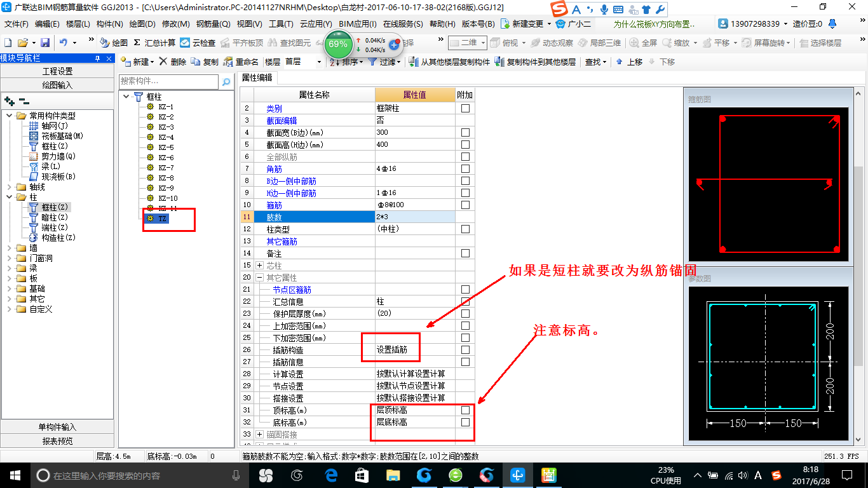
Task: Open 过滤 filter dropdown
Action: pyautogui.click(x=385, y=62)
